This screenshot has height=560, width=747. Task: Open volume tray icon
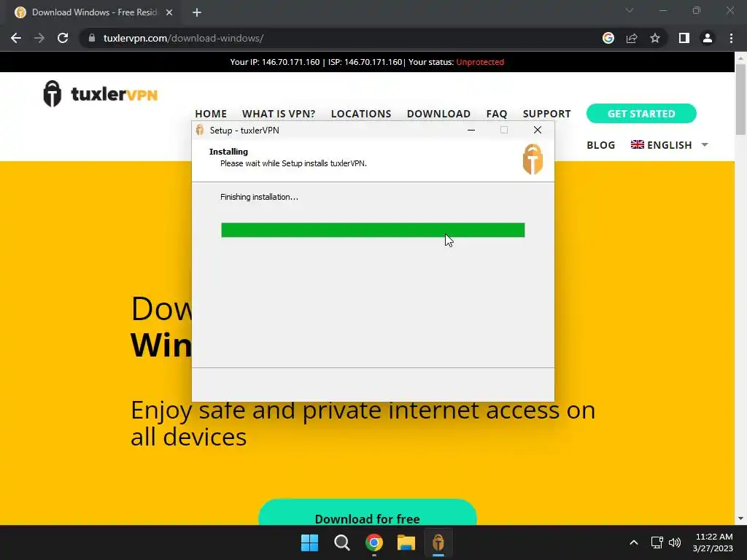pyautogui.click(x=675, y=542)
